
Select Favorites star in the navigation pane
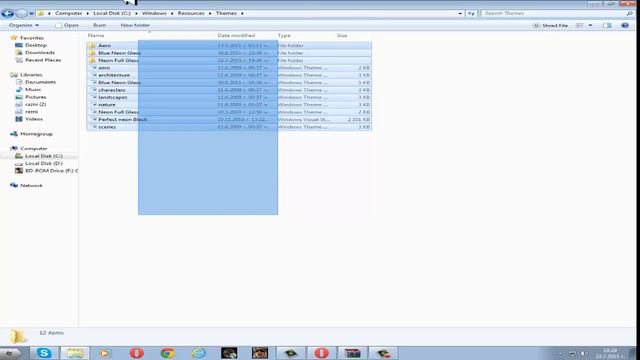(14, 38)
